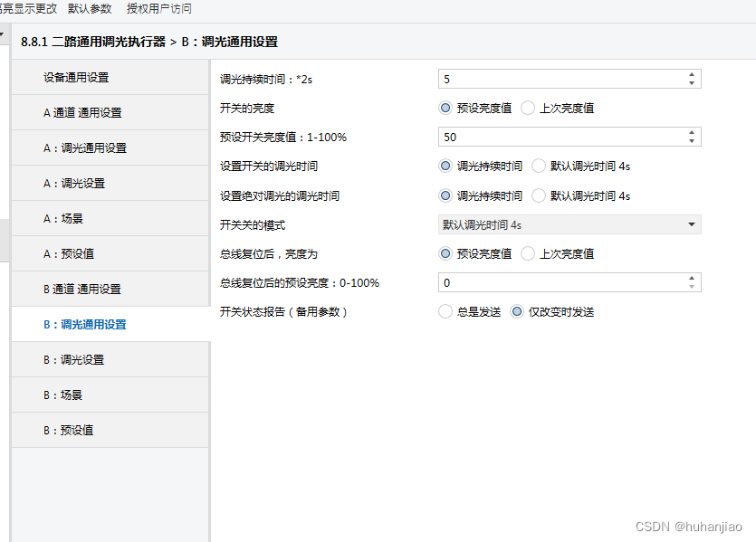This screenshot has height=542, width=756.
Task: Click the 调光持续时间 input field
Action: coord(560,79)
